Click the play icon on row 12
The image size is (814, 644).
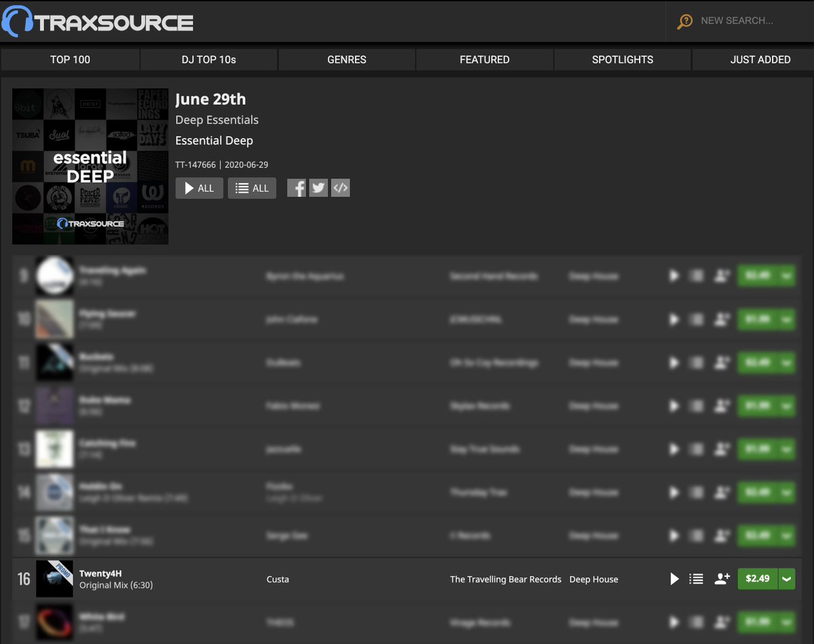674,406
